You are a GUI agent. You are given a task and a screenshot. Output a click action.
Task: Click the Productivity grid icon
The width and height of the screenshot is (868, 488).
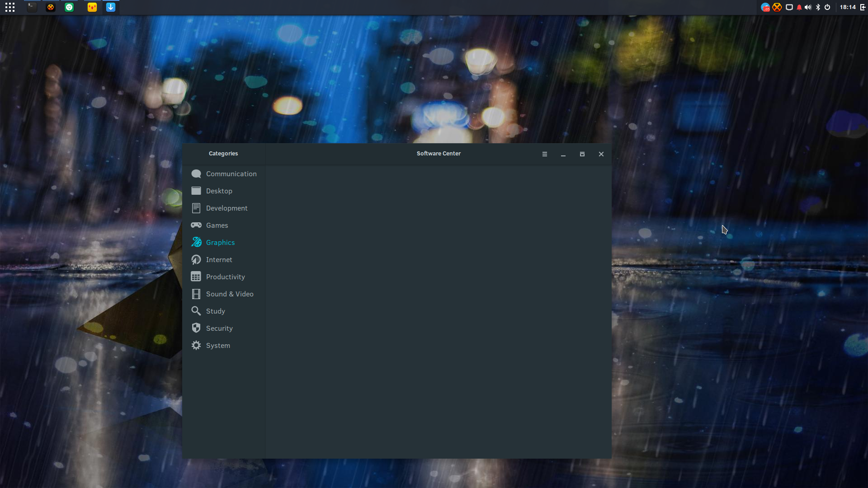click(x=196, y=277)
